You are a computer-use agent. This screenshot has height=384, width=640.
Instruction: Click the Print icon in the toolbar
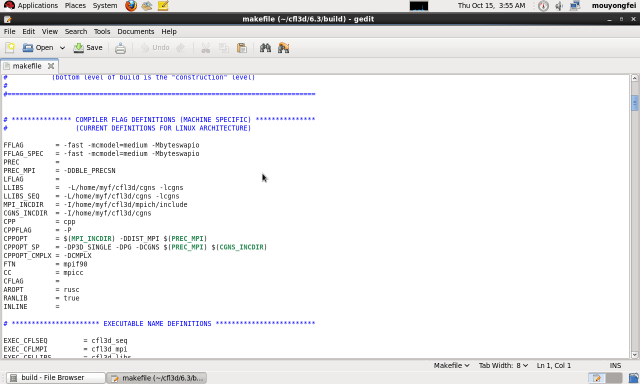click(120, 48)
